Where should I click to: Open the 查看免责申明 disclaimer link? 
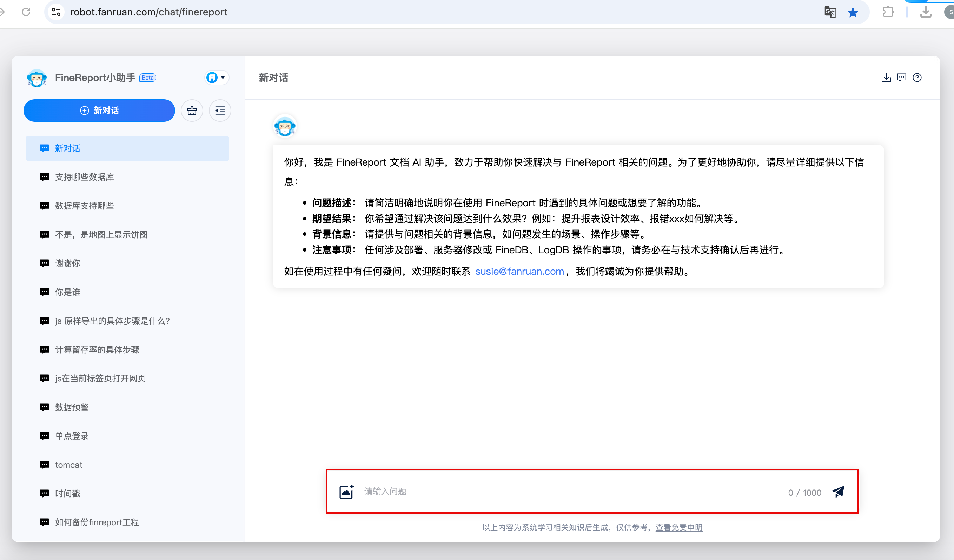[x=679, y=527]
